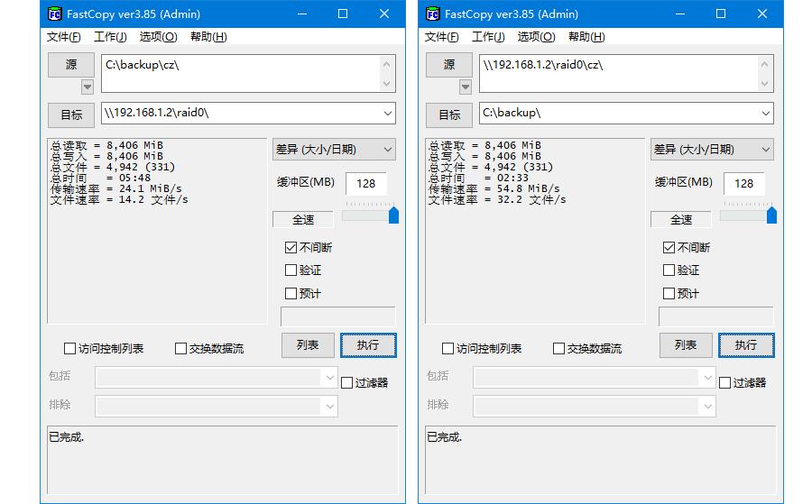Click 执行 button in right window
This screenshot has width=812, height=504.
[746, 345]
